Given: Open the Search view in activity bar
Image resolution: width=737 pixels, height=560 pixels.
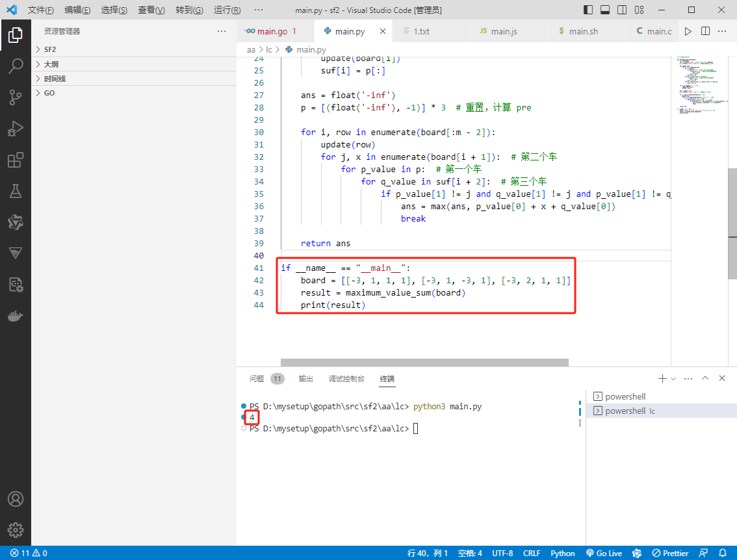Looking at the screenshot, I should [16, 66].
